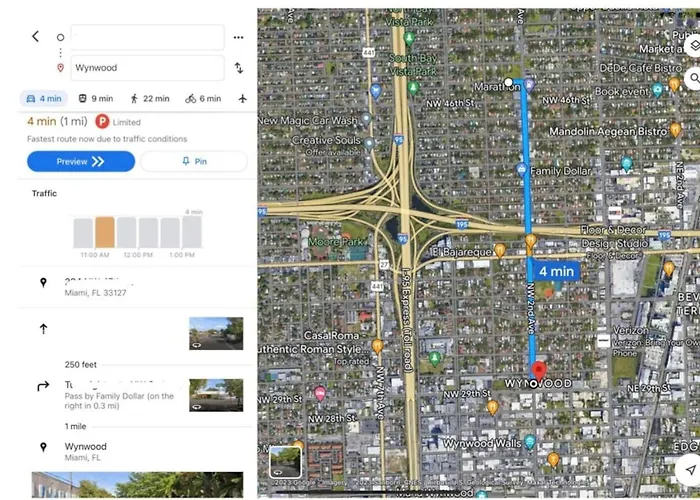The image size is (700, 500).
Task: Select the walking 22 min mode
Action: 149,99
